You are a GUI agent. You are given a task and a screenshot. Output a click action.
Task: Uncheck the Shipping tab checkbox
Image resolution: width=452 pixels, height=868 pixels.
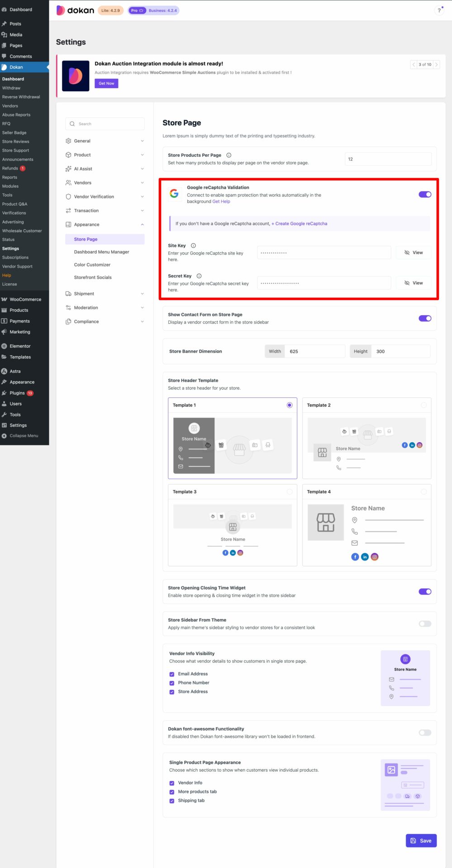pos(172,801)
